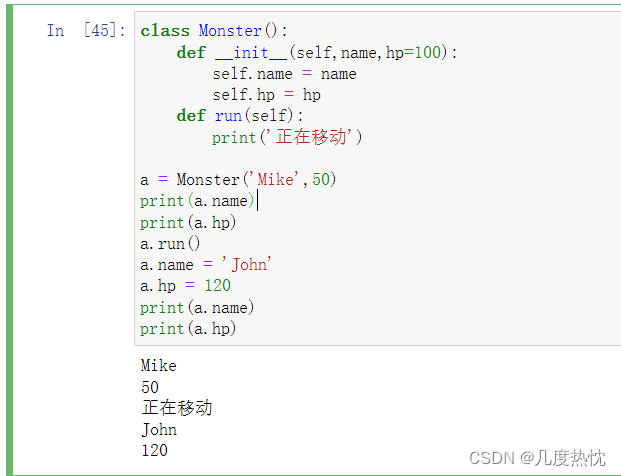Viewport: 621px width, 476px height.
Task: Click the 'def run(self):' line
Action: click(x=240, y=116)
